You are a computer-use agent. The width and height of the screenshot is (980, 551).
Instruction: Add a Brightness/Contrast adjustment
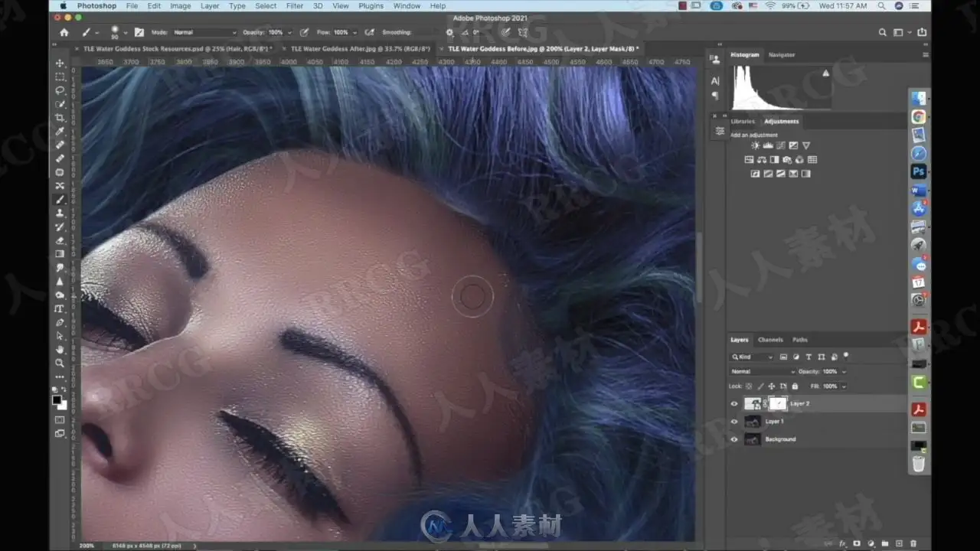756,145
